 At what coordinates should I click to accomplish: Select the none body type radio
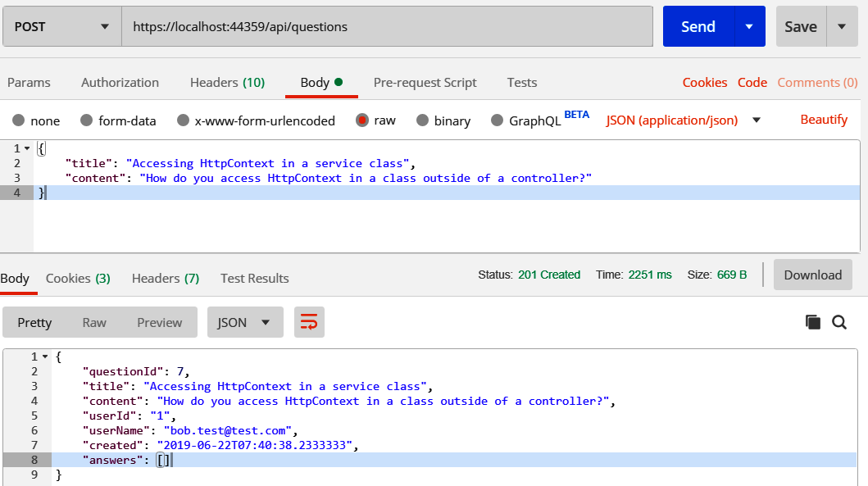click(x=19, y=120)
